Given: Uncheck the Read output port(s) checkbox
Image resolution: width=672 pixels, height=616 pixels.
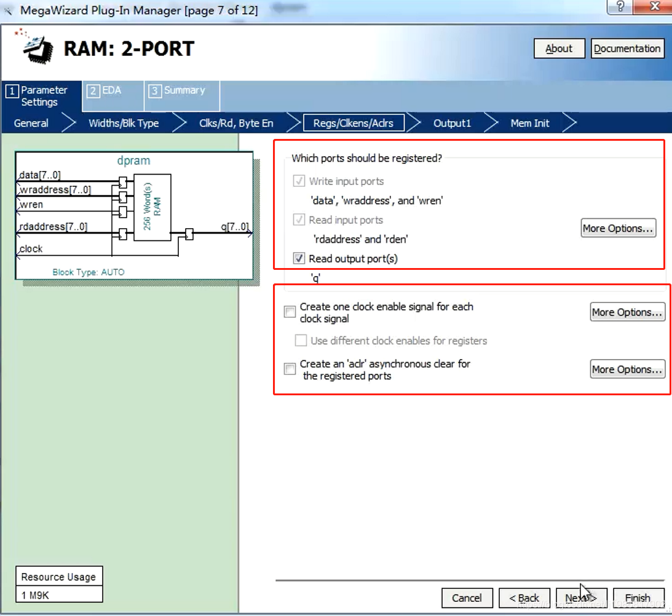Looking at the screenshot, I should click(299, 258).
